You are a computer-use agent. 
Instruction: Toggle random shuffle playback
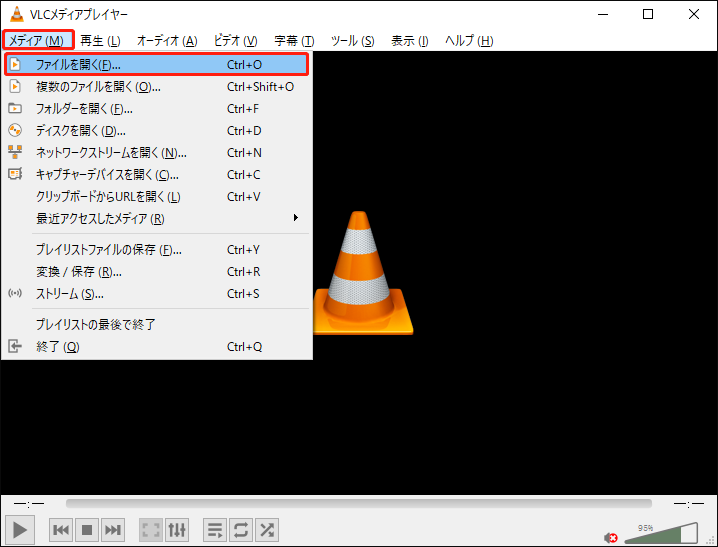tap(267, 530)
